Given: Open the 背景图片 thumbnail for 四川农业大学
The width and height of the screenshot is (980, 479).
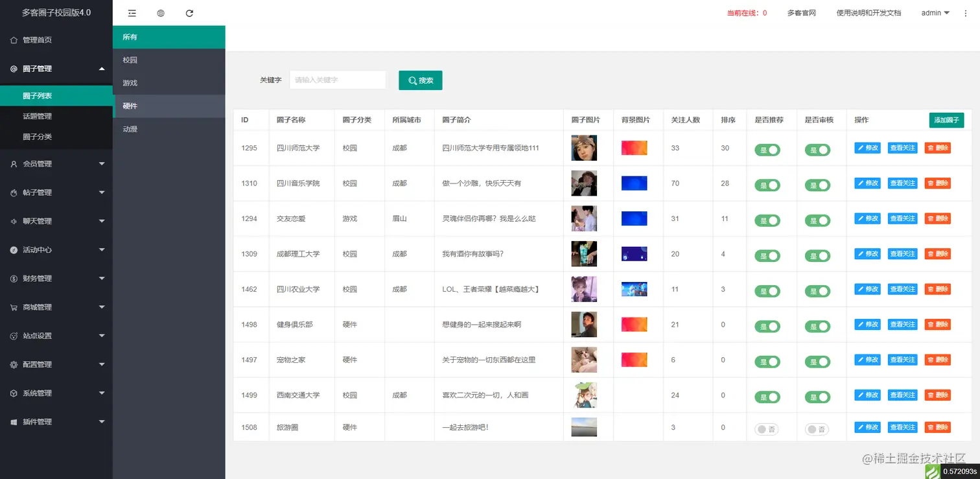Looking at the screenshot, I should point(634,289).
